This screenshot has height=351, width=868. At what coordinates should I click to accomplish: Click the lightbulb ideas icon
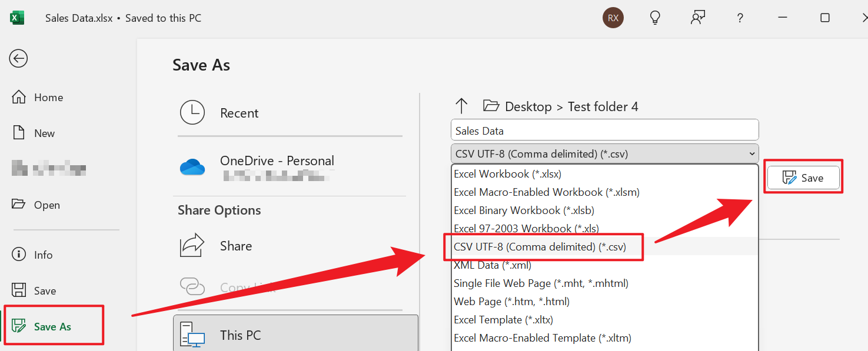(x=655, y=18)
